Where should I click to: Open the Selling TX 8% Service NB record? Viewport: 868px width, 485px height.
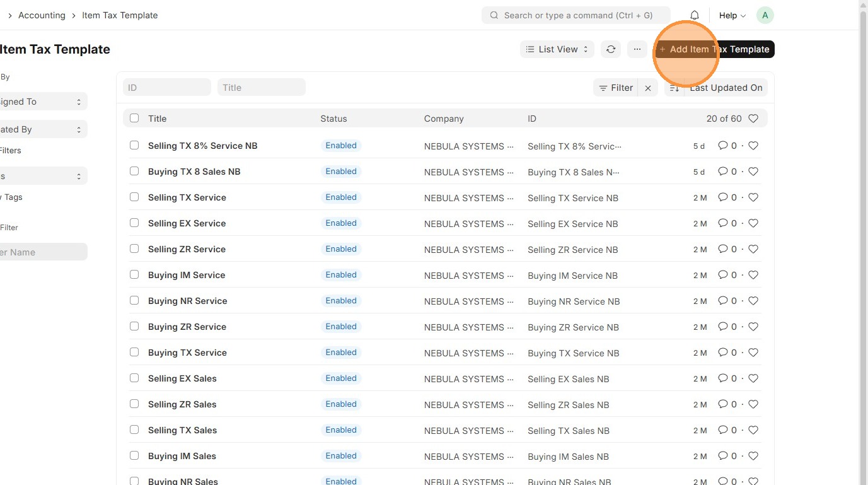coord(203,146)
